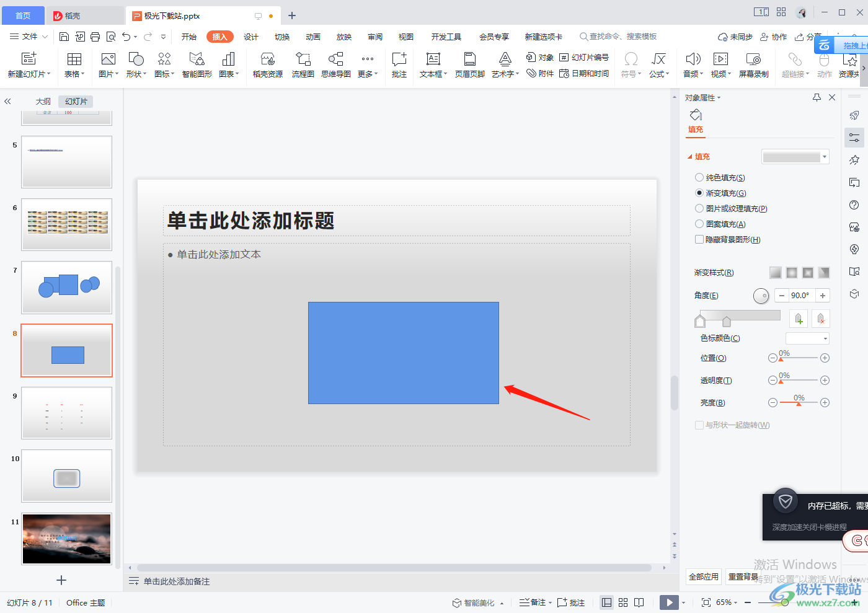Open the 动画 ribbon tab
The width and height of the screenshot is (868, 613).
coord(313,37)
